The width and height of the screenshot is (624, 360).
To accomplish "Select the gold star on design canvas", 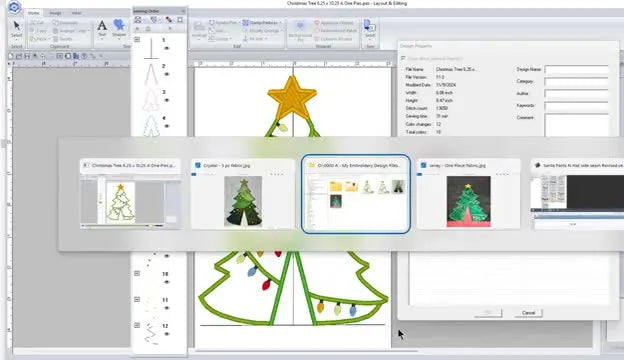I will click(292, 97).
